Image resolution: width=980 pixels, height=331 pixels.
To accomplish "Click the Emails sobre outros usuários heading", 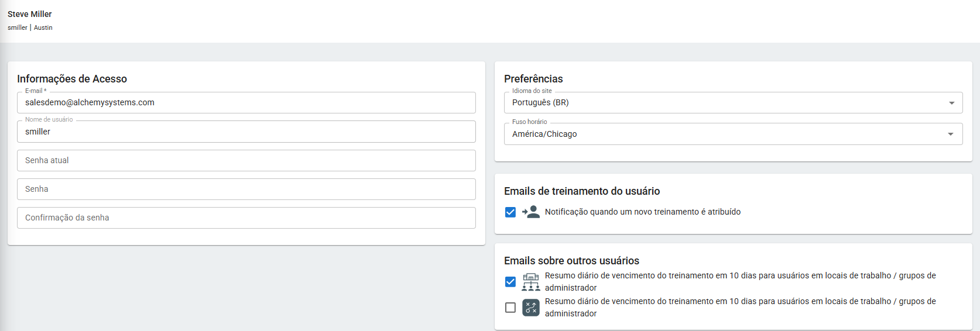I will pos(571,261).
